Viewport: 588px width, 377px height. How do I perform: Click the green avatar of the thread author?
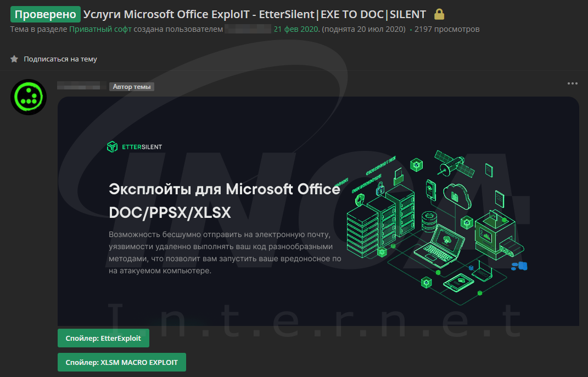(x=29, y=97)
